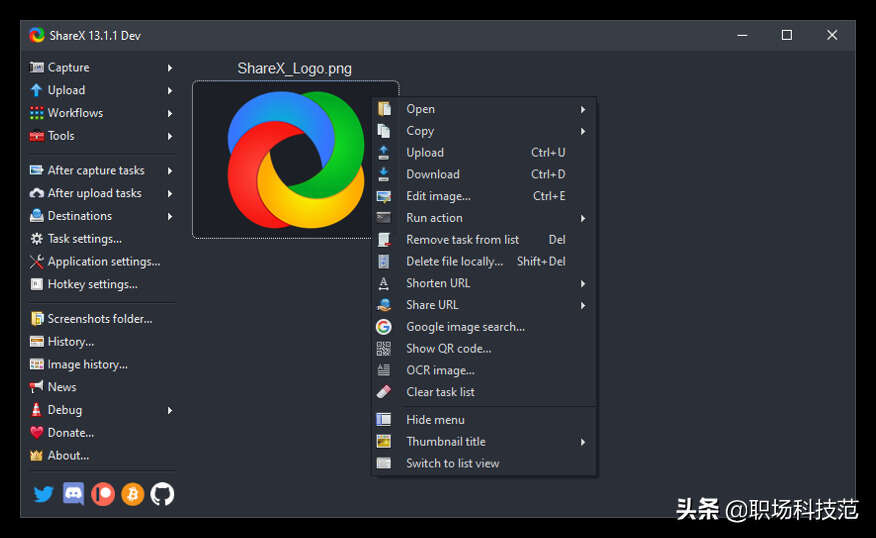Click the Patreon icon
The image size is (876, 538).
click(103, 494)
